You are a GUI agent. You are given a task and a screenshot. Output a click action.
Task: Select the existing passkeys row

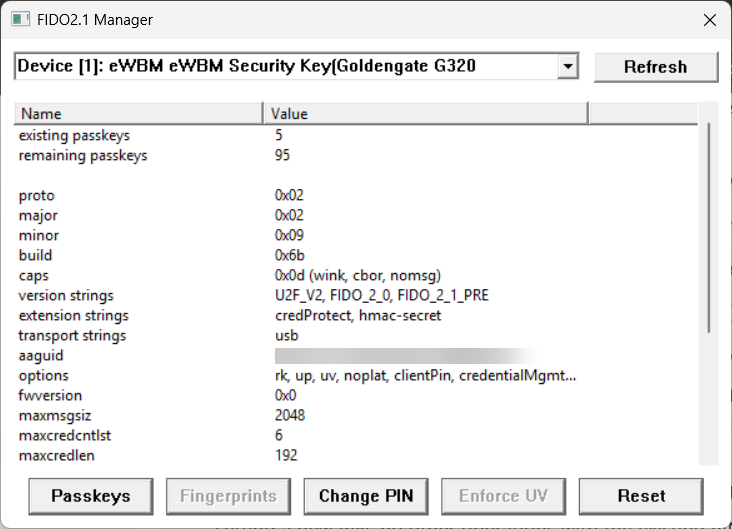point(74,135)
